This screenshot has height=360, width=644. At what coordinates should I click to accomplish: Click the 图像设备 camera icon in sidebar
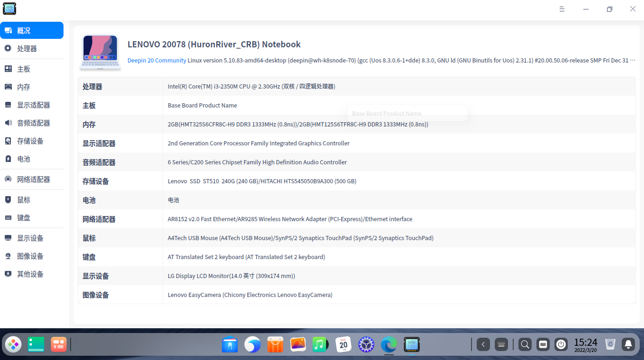[x=8, y=256]
